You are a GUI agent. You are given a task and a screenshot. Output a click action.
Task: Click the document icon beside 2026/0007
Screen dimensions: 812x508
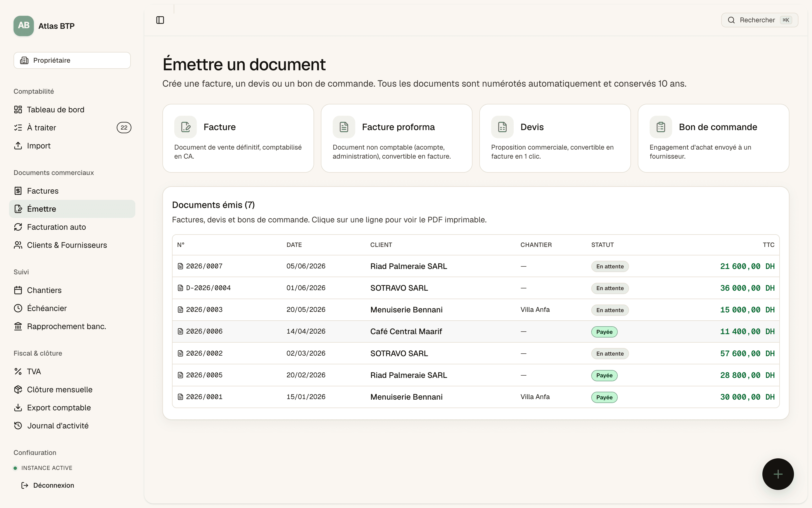coord(180,266)
